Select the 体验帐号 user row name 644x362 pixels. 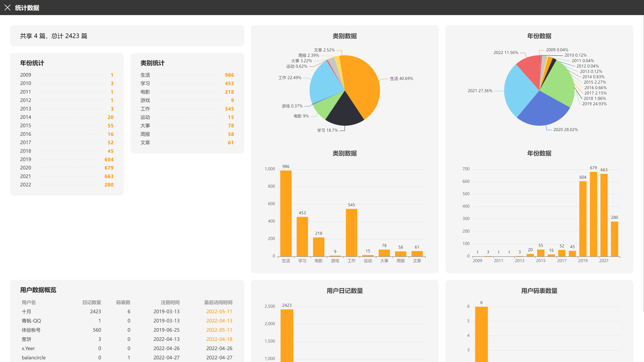click(31, 330)
